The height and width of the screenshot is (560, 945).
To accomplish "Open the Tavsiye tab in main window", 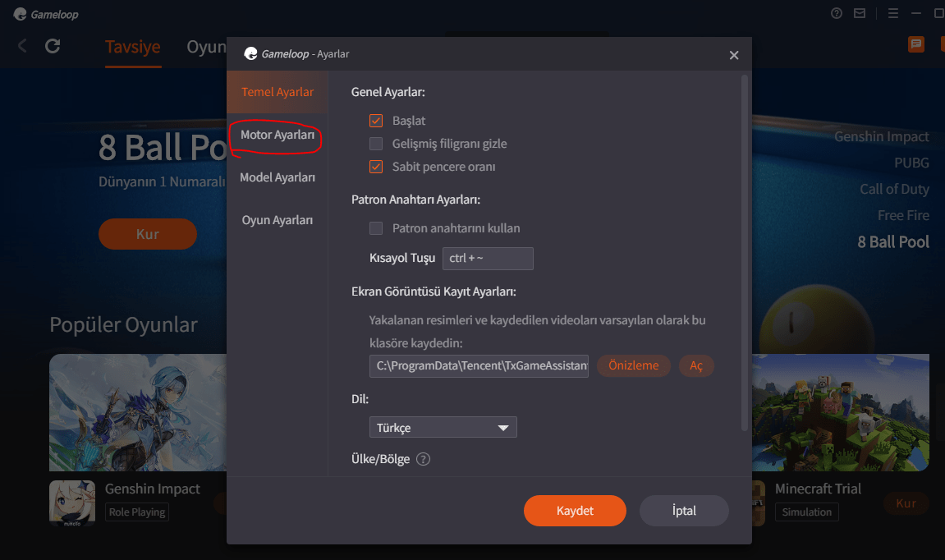I will click(x=132, y=47).
